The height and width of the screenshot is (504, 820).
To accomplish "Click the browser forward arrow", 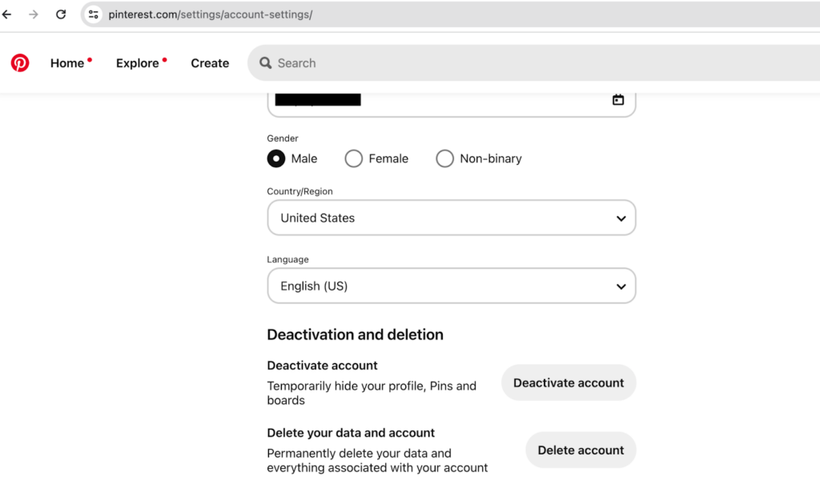I will [34, 14].
